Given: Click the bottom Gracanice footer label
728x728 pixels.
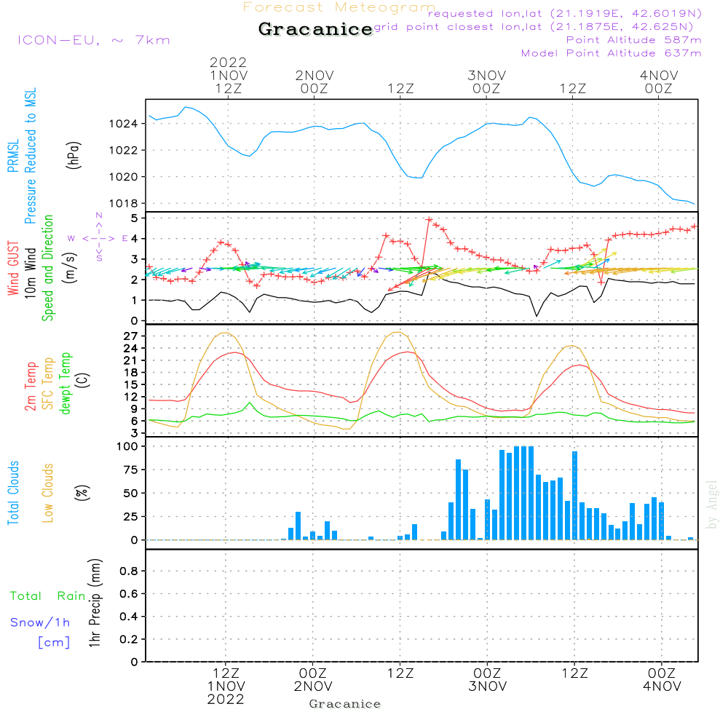Looking at the screenshot, I should pyautogui.click(x=345, y=704).
